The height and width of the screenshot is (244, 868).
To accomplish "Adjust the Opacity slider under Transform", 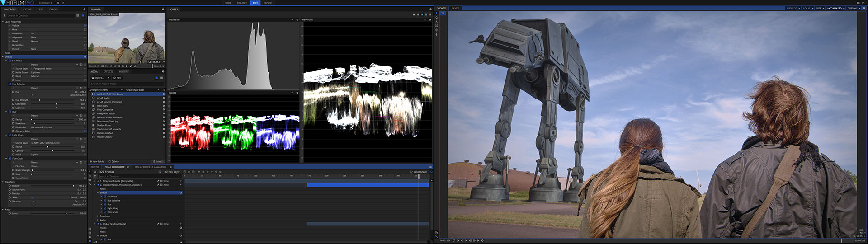I will [x=52, y=186].
